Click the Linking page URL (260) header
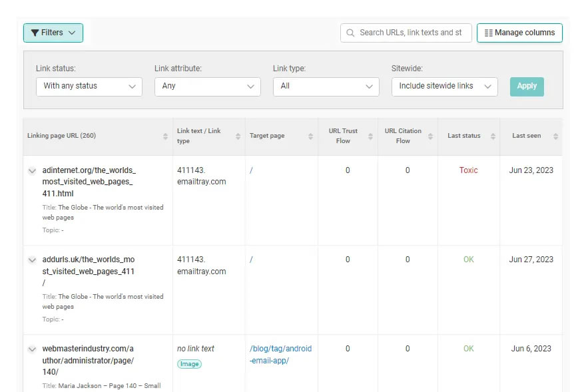Viewport: 586px width, 392px height. pyautogui.click(x=61, y=136)
